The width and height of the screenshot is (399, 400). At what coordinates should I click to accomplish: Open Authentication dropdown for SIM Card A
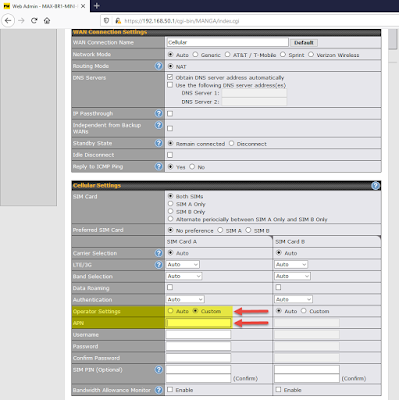tap(185, 299)
